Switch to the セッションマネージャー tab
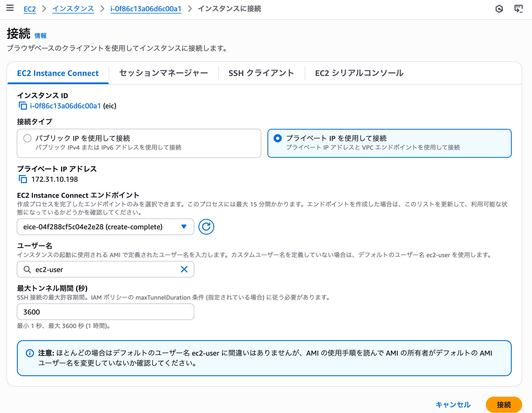Screen dimensions: 532x413 [164, 73]
